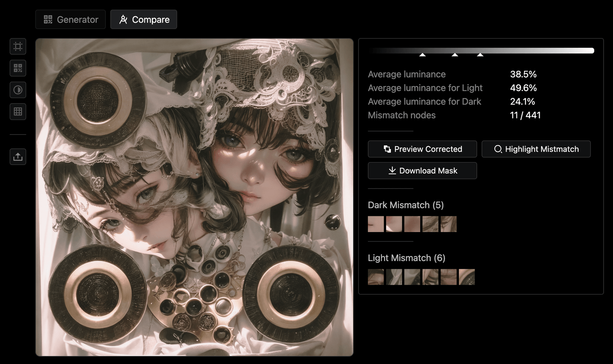613x364 pixels.
Task: Click the main artwork preview image
Action: point(195,197)
